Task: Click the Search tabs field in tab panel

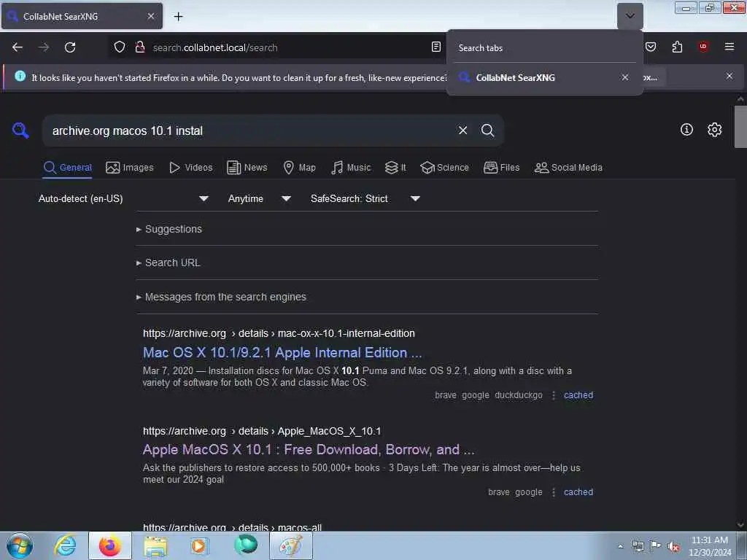Action: (x=544, y=47)
